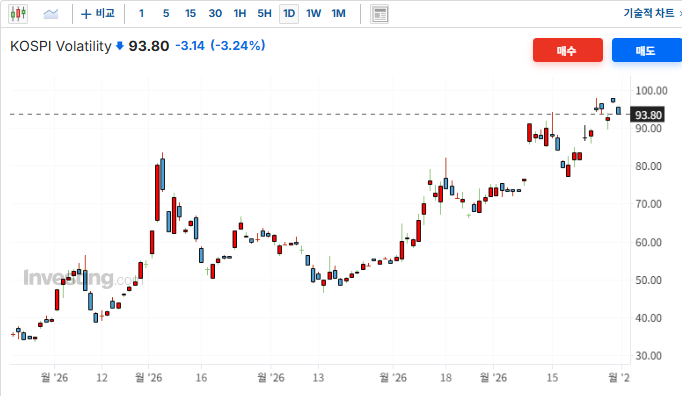Click the red 매수 buy button
Viewport: 682px width, 396px height.
tap(568, 50)
